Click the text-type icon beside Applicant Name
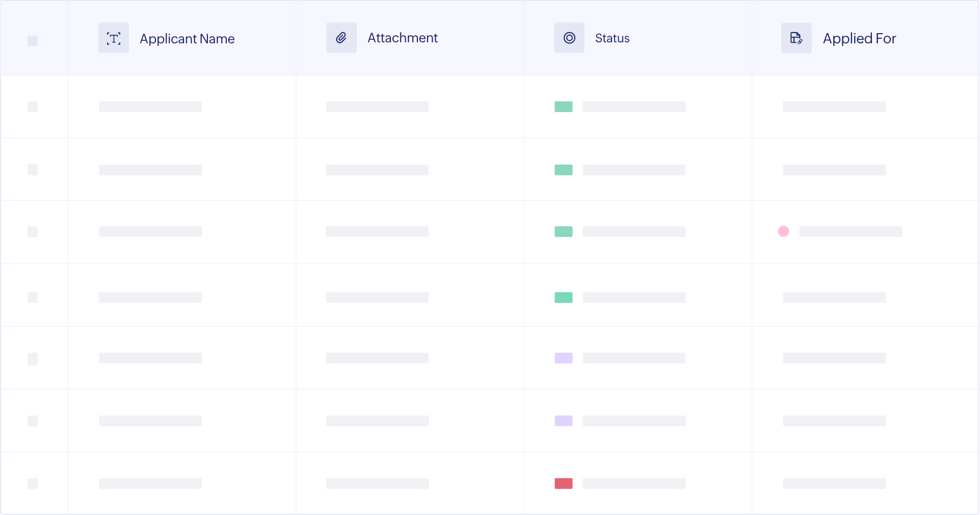The width and height of the screenshot is (980, 515). click(x=113, y=38)
